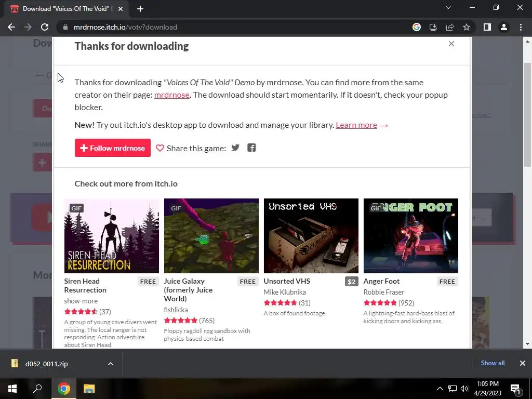Screen dimensions: 532x399
Task: Click the install app icon in address bar
Action: (433, 27)
